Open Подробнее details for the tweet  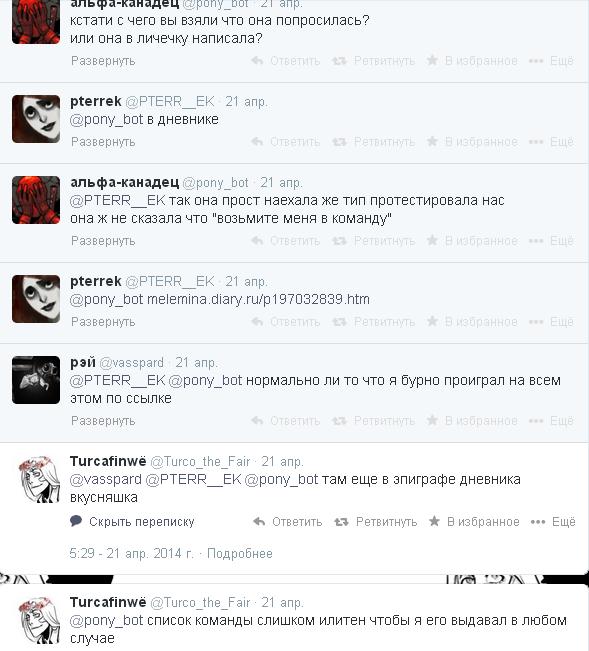pyautogui.click(x=240, y=553)
